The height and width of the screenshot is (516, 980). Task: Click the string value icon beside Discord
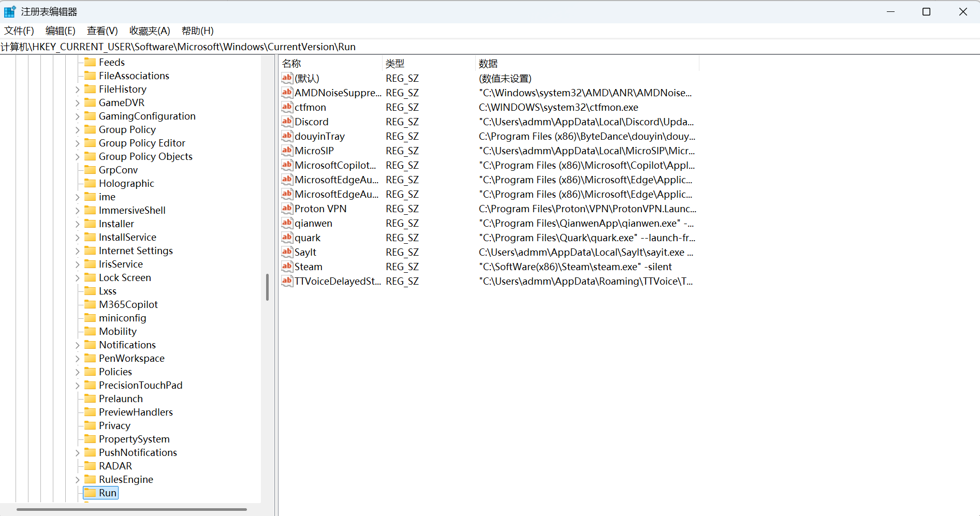pyautogui.click(x=287, y=121)
